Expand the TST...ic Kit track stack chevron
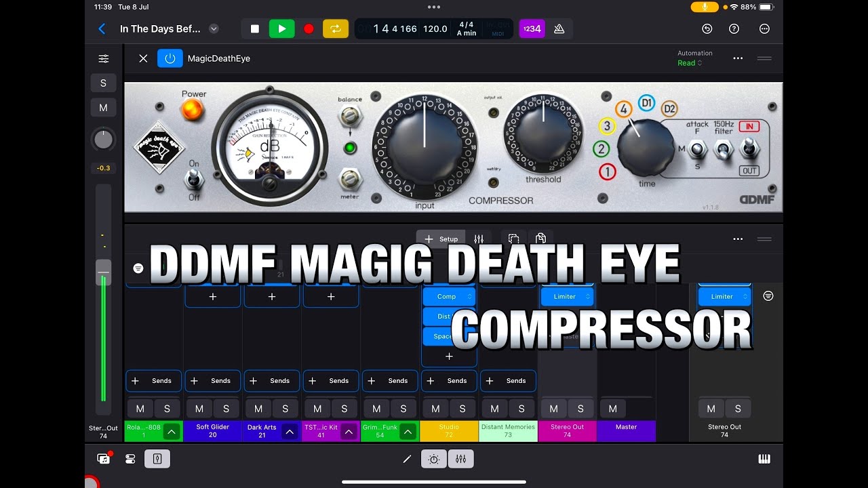Image resolution: width=868 pixels, height=488 pixels. [x=349, y=431]
